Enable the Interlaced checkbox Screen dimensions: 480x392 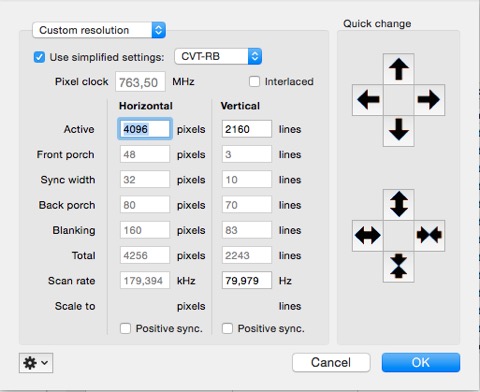[x=255, y=81]
